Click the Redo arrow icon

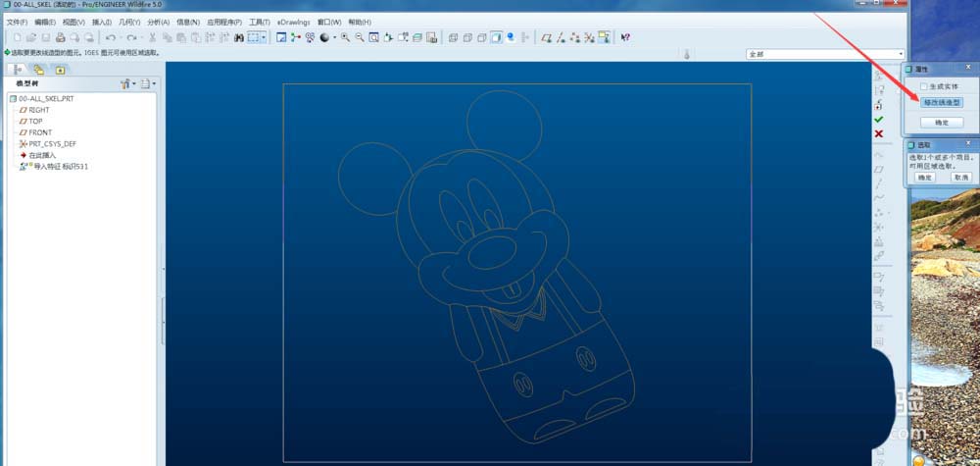[131, 37]
